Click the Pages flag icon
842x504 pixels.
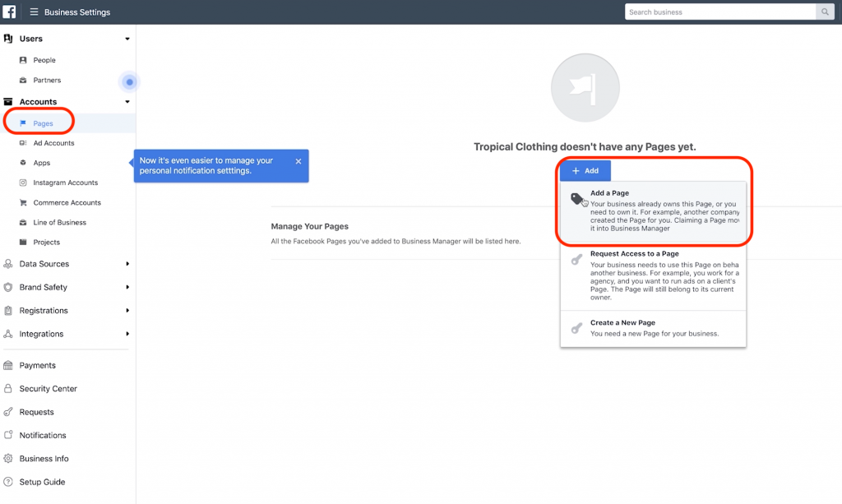(23, 123)
